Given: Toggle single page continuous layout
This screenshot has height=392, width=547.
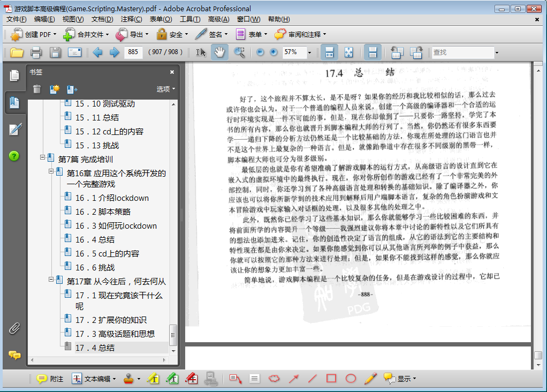Looking at the screenshot, I should (x=373, y=52).
